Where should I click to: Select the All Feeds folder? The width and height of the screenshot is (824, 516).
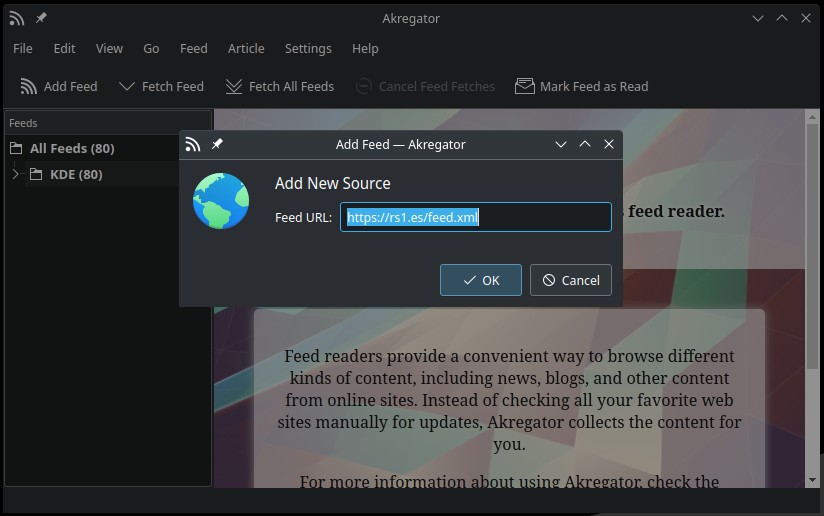71,148
